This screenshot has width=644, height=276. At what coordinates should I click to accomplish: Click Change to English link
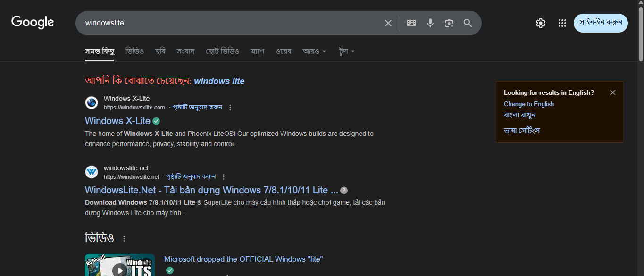(529, 104)
